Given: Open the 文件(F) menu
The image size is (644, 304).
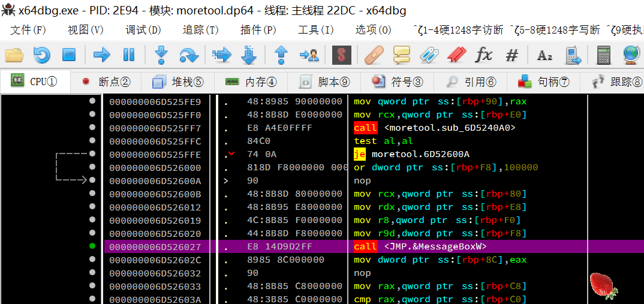Looking at the screenshot, I should (28, 30).
